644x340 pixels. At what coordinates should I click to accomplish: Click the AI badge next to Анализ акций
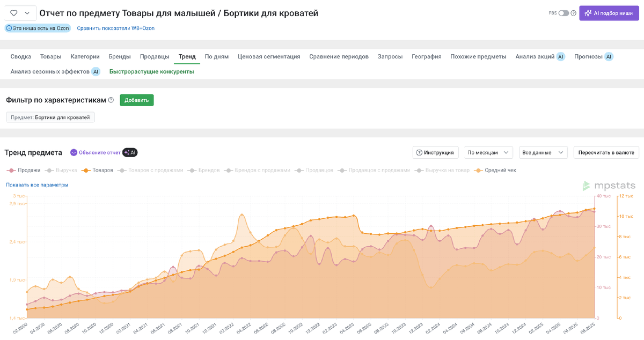coord(560,56)
